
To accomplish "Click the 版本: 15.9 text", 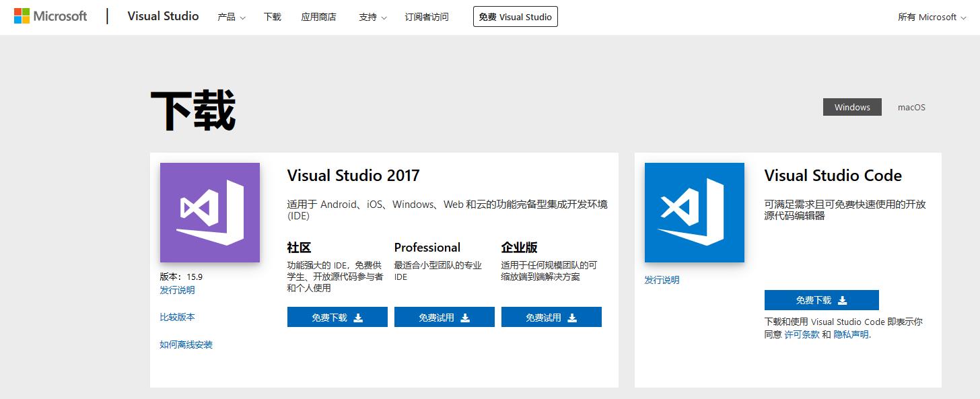I will [181, 277].
